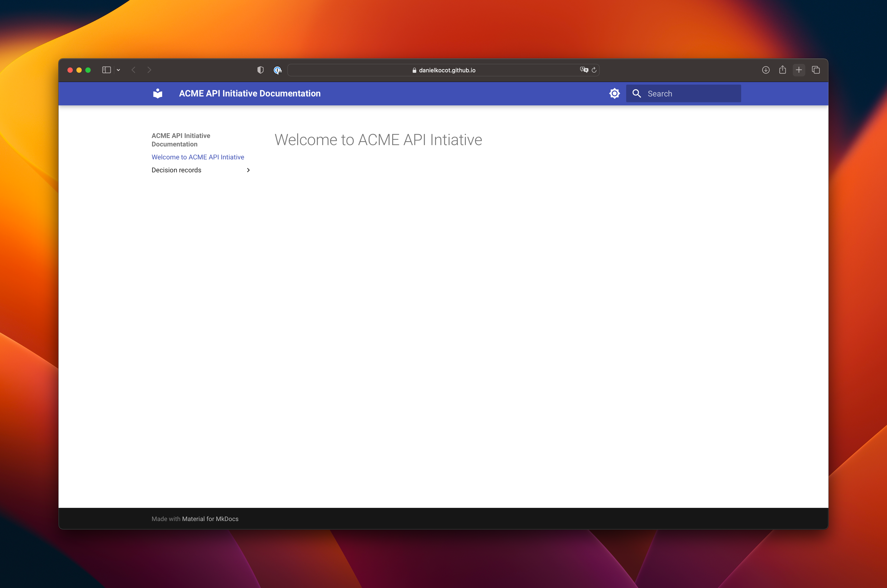Click the Welcome to ACME API Intiative heading
Viewport: 887px width, 588px height.
378,140
